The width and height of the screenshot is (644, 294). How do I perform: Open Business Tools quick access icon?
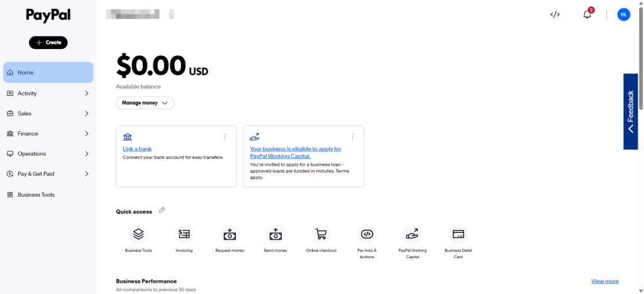point(138,234)
